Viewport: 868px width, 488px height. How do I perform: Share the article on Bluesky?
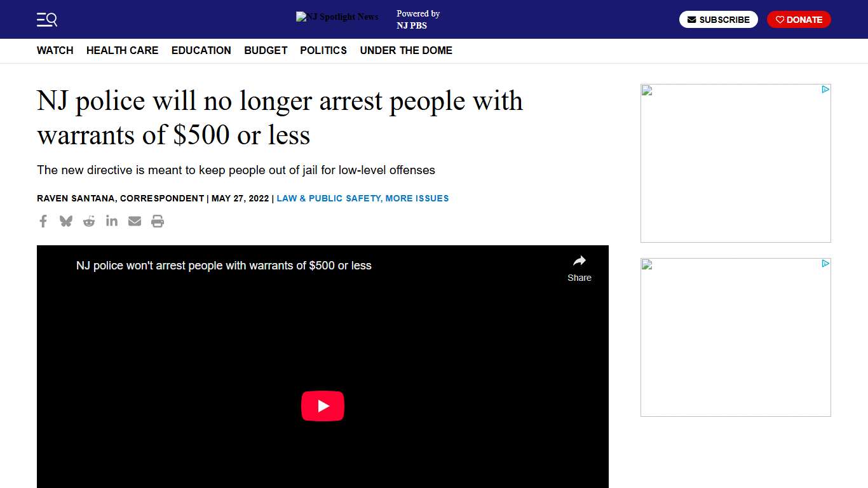tap(65, 221)
